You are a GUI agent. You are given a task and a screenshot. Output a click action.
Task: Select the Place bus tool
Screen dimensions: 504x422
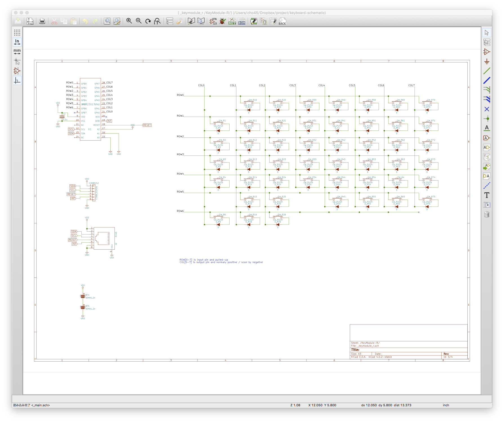(487, 81)
